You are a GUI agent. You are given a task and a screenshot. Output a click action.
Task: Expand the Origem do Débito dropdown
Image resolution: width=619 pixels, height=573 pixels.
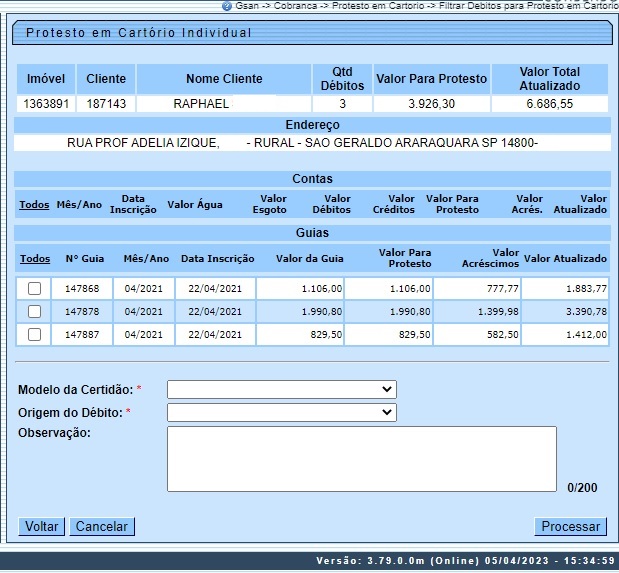(281, 412)
